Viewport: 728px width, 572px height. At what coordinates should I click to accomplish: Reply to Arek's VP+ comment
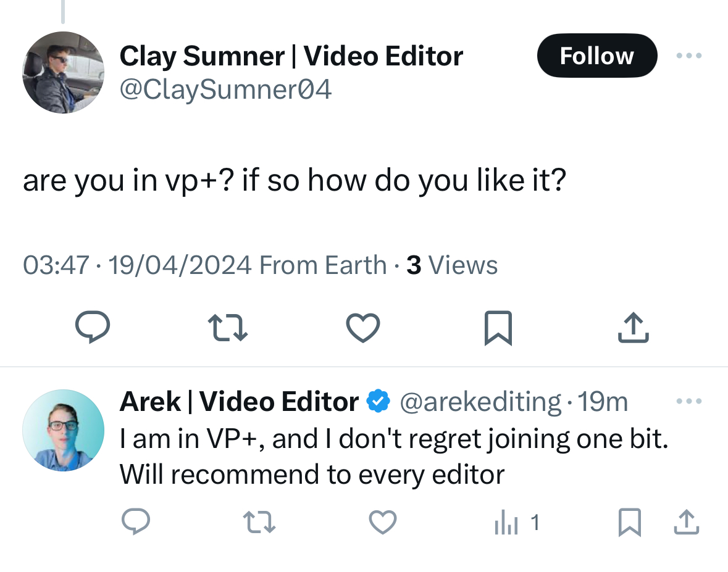click(135, 523)
